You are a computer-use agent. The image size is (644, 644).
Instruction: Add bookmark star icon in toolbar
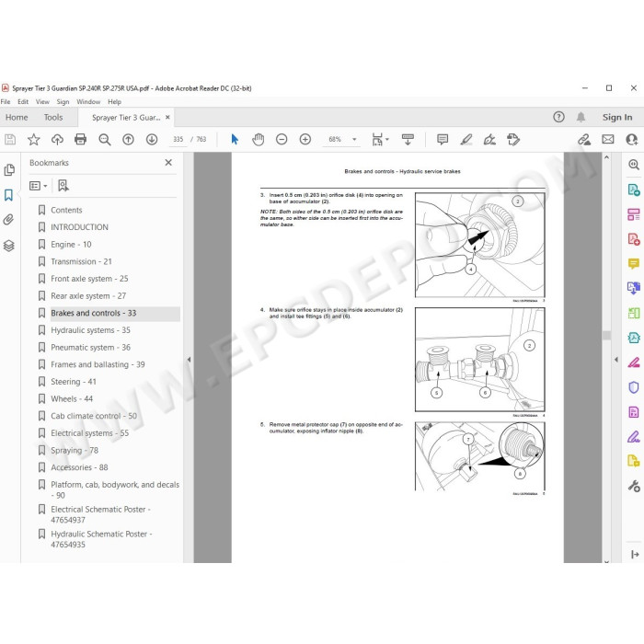34,140
